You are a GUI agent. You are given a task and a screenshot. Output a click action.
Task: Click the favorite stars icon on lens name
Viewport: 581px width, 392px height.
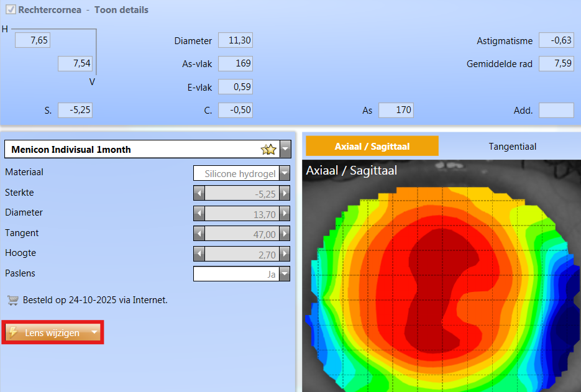(x=268, y=150)
